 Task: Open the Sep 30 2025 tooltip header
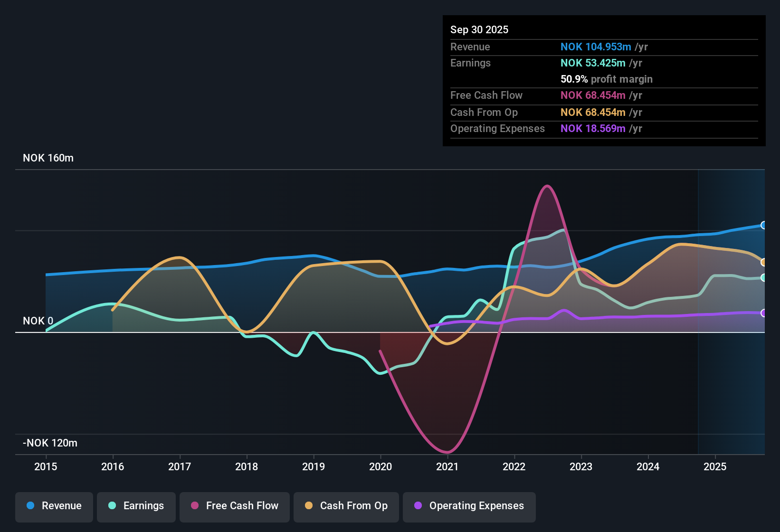(479, 29)
